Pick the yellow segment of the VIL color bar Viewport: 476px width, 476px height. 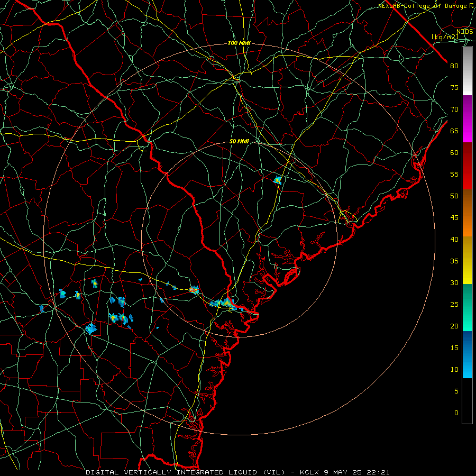click(x=467, y=260)
